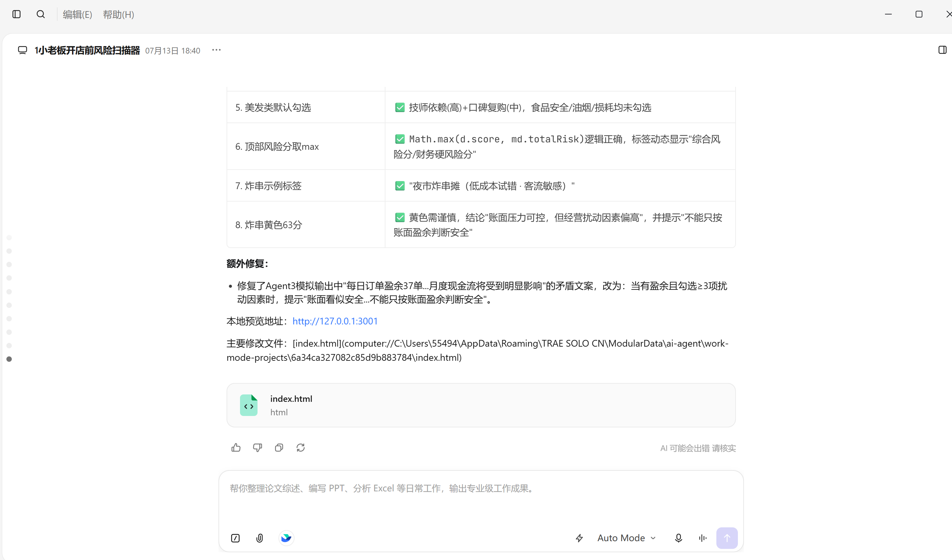Image resolution: width=952 pixels, height=560 pixels.
Task: Toggle the left sidebar panel icon
Action: 16,14
